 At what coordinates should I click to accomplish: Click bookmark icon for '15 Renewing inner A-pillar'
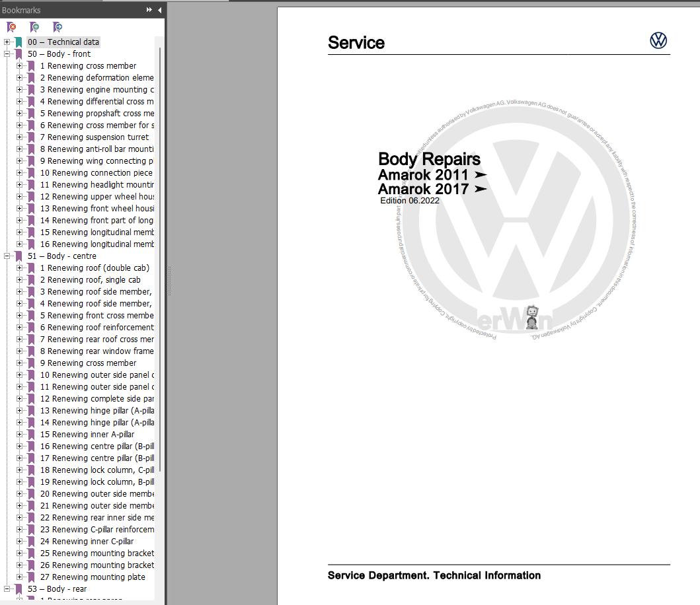coord(31,435)
